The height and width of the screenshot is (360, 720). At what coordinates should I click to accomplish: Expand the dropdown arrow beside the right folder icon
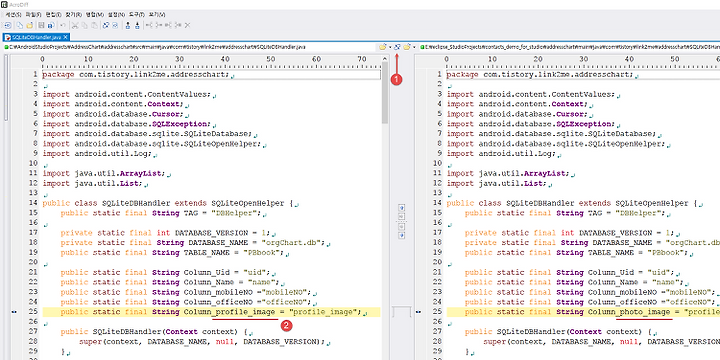[414, 47]
